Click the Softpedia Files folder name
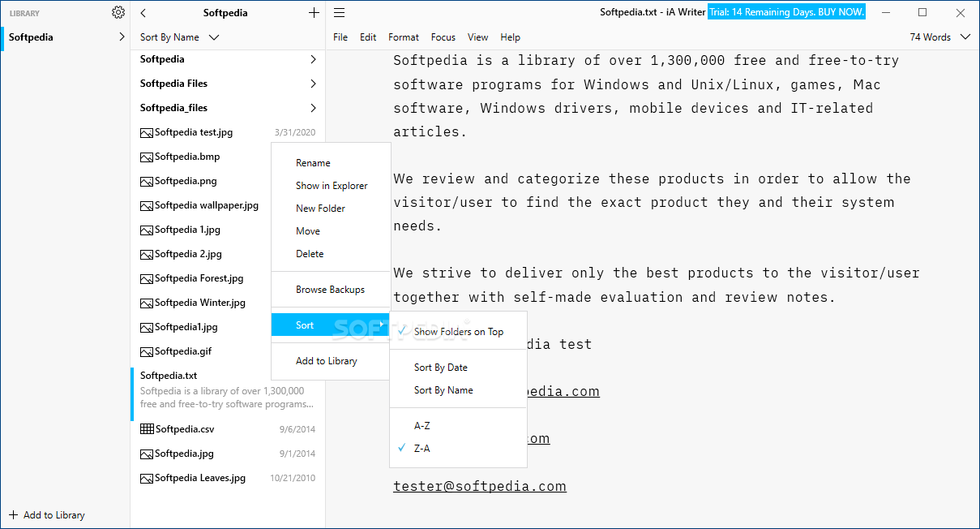Screen dimensions: 980x529 (x=173, y=84)
